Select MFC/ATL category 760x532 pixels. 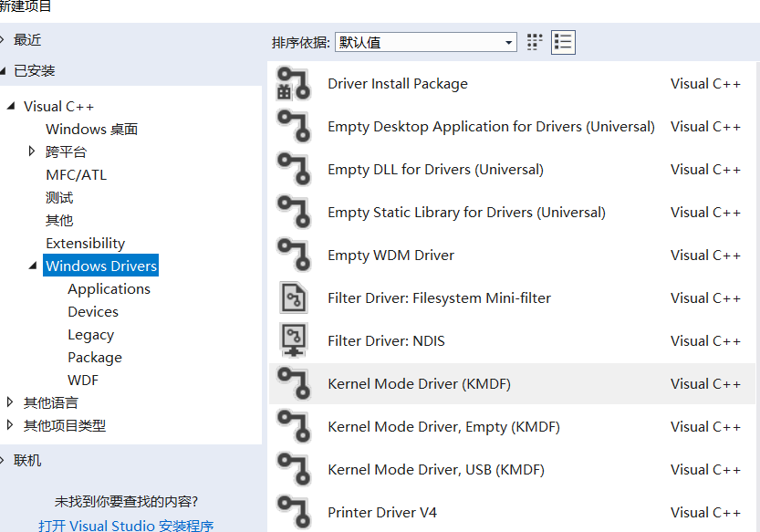click(x=76, y=174)
